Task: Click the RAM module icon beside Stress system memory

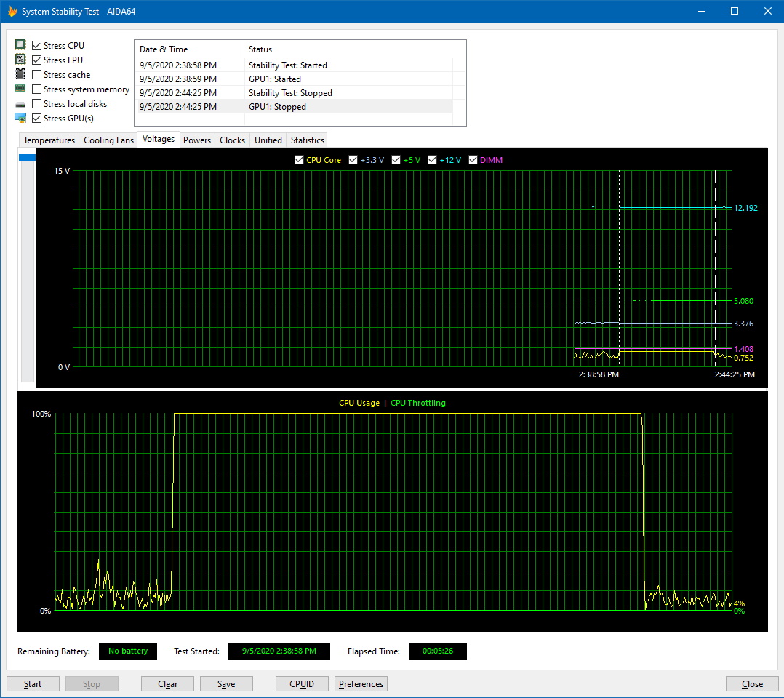Action: coord(20,89)
